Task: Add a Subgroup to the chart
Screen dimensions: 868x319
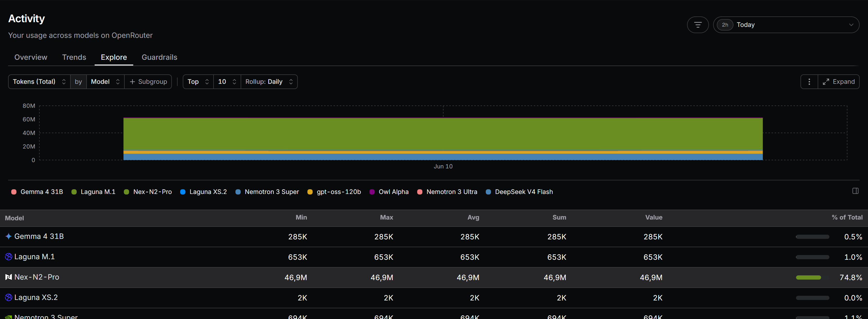Action: coord(148,82)
